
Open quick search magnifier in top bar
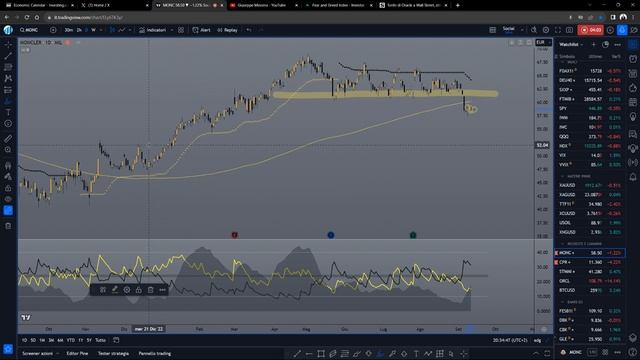(x=533, y=30)
